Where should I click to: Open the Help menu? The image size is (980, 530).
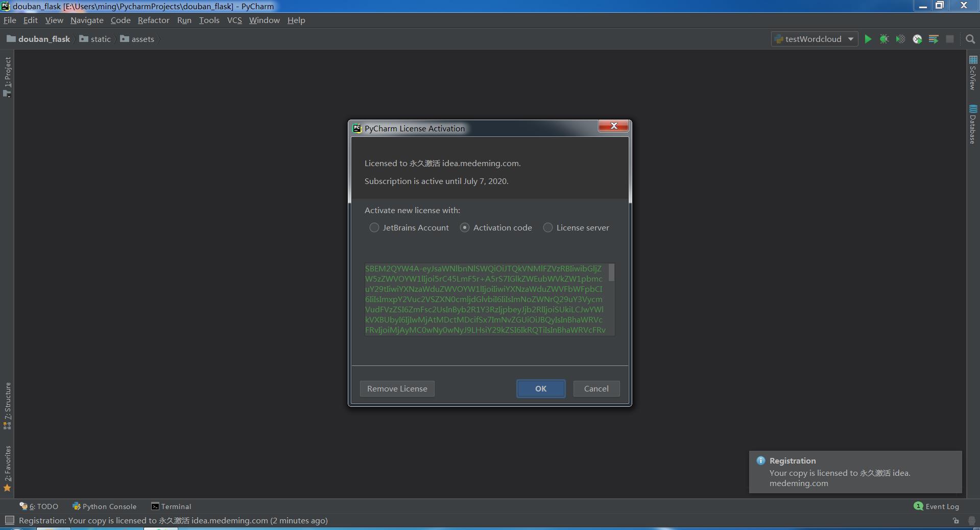pyautogui.click(x=296, y=20)
